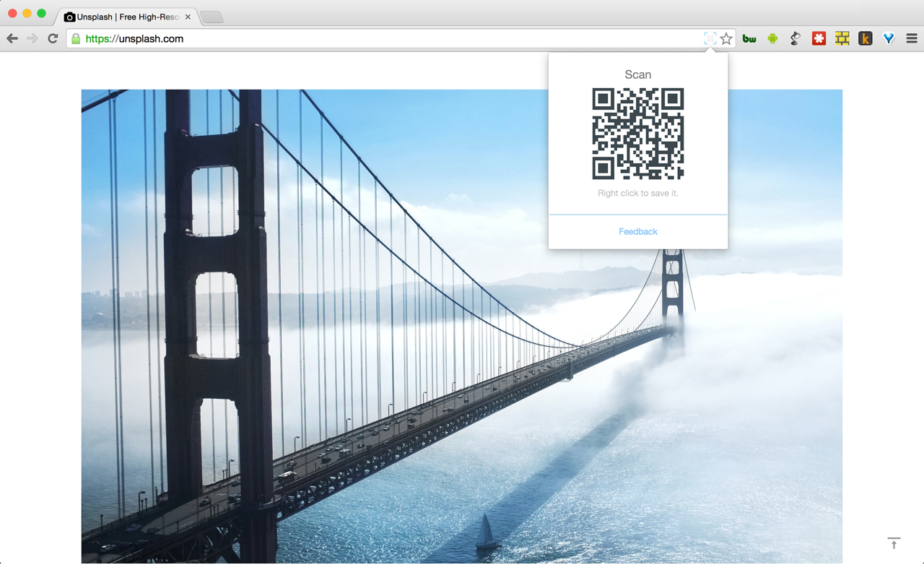The image size is (924, 578).
Task: Click the yellow brick wall extension icon
Action: [842, 38]
